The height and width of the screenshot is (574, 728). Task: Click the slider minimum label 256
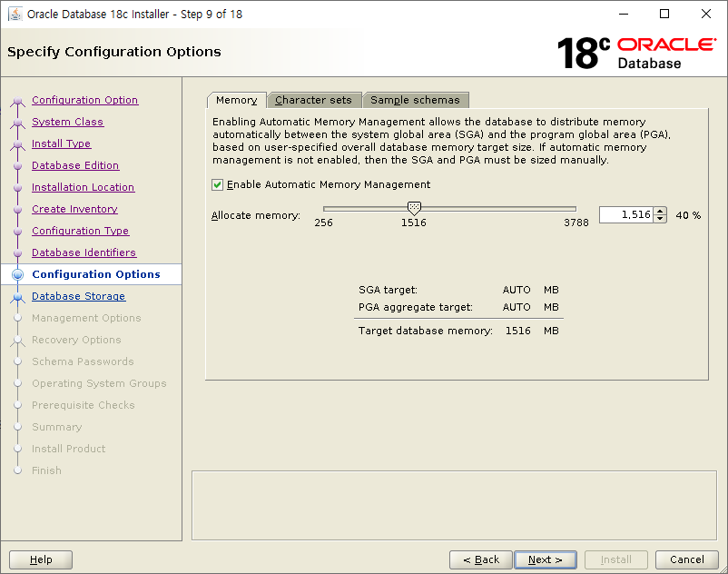click(x=324, y=223)
